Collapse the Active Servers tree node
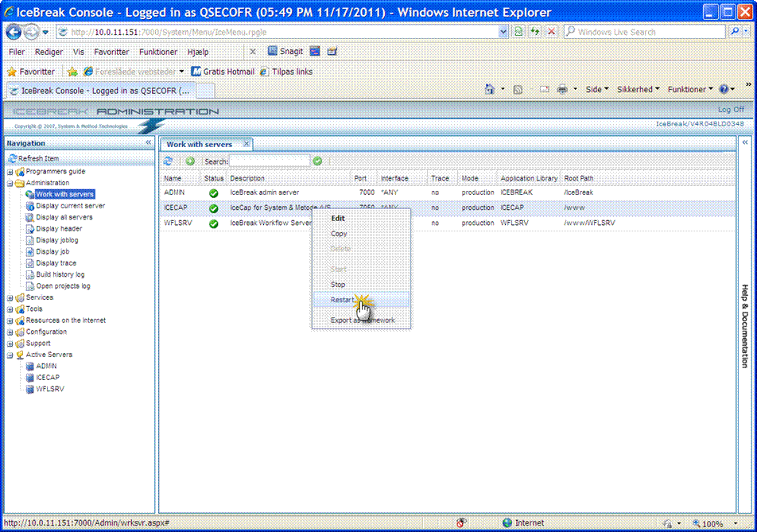757x532 pixels. pyautogui.click(x=10, y=355)
